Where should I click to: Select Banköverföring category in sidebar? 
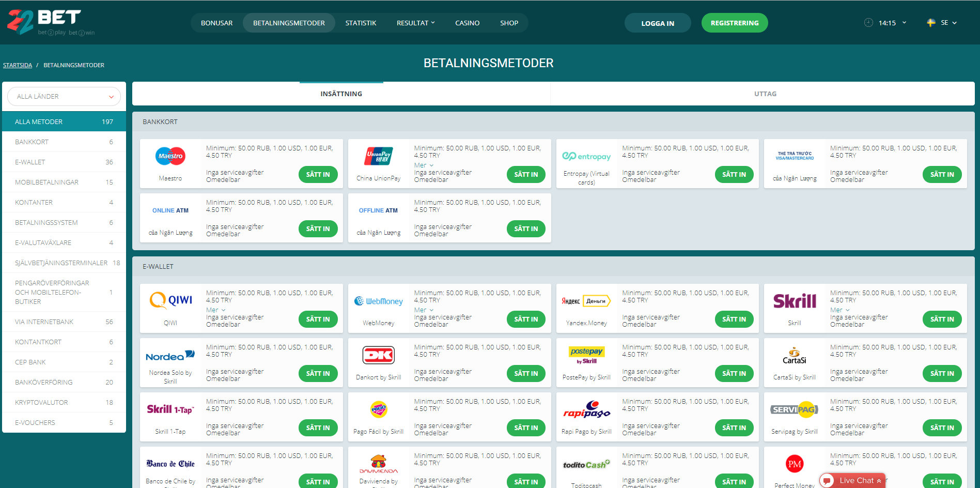[64, 382]
